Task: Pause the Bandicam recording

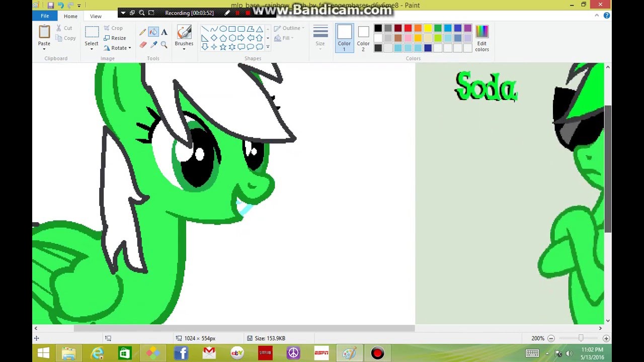Action: (237, 13)
